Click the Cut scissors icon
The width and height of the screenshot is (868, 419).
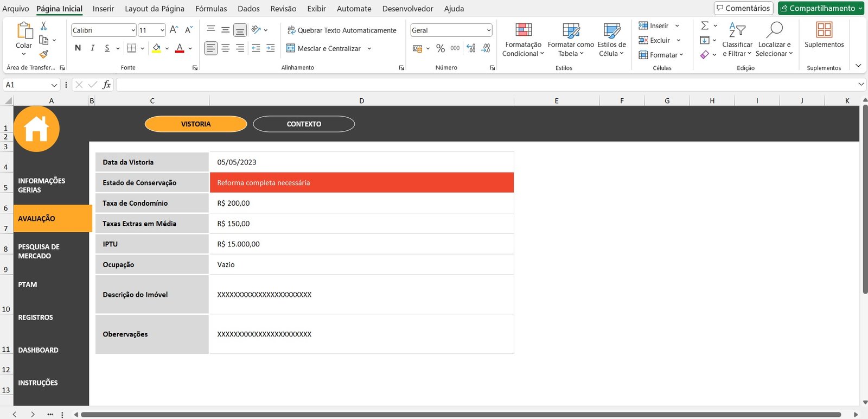pos(44,26)
